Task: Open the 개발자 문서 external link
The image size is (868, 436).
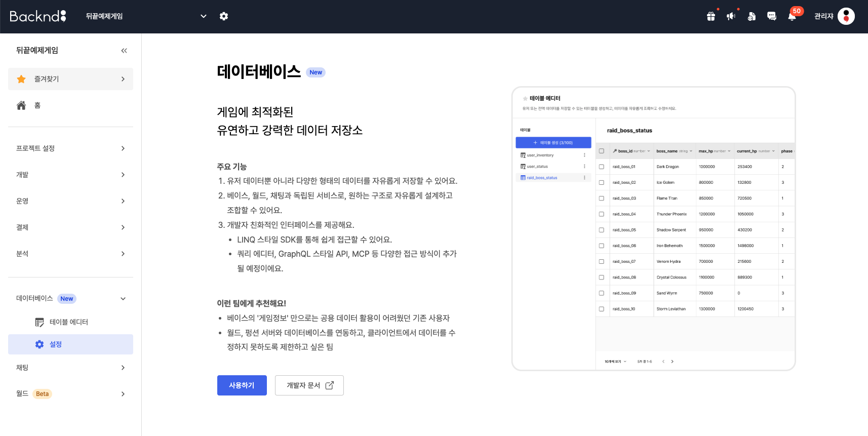Action: tap(309, 385)
